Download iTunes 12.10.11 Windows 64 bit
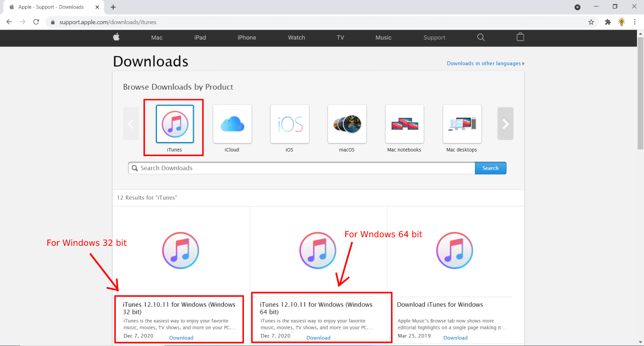 pos(318,338)
